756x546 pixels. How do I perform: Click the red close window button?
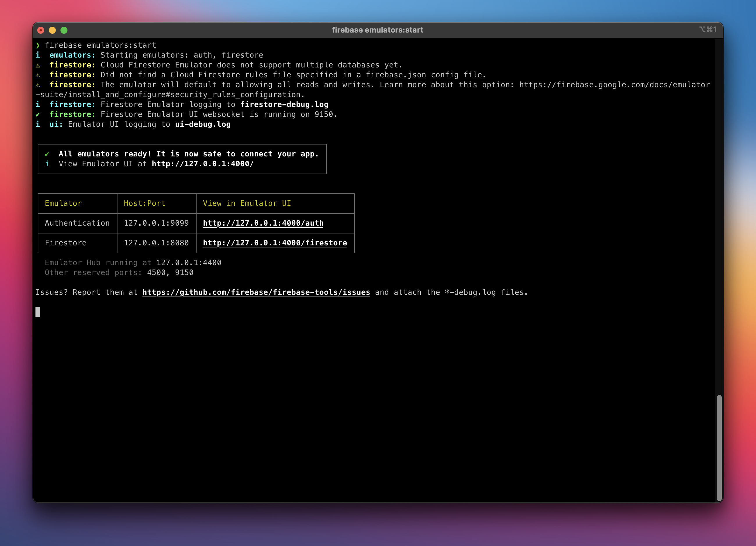click(x=41, y=30)
